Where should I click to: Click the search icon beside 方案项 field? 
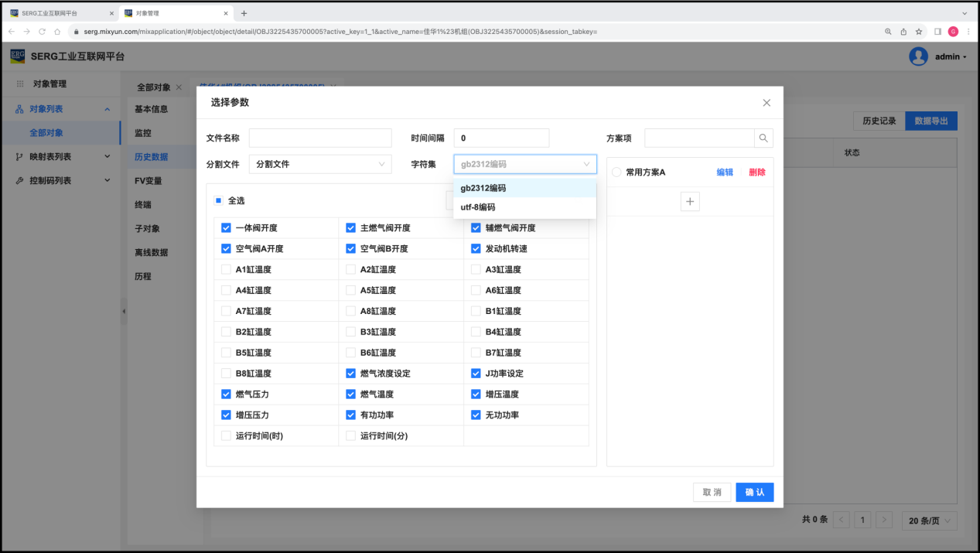763,138
